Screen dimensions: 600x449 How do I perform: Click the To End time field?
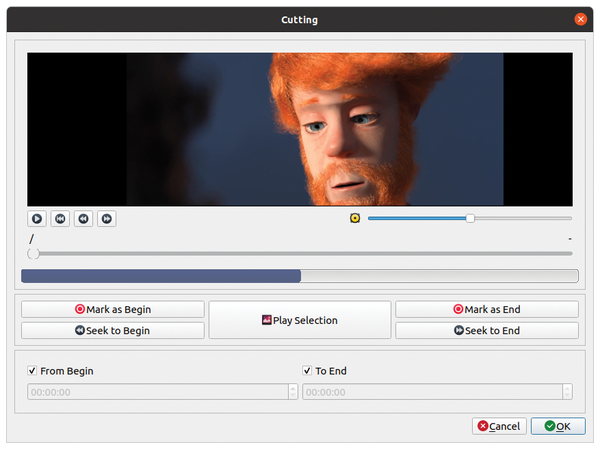pos(432,392)
